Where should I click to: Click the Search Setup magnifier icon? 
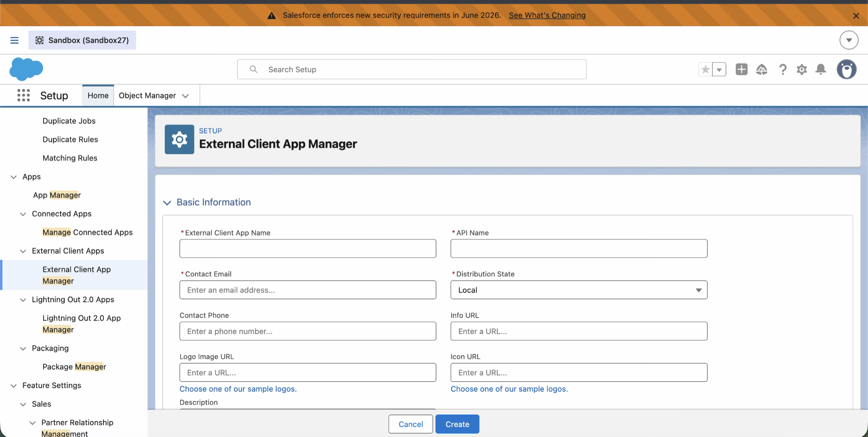pos(253,69)
